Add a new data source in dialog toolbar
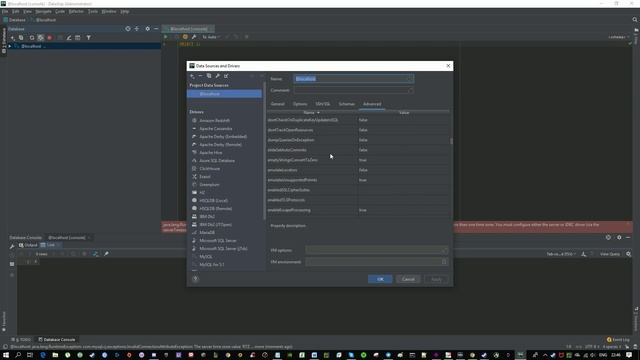640x360 pixels. 192,76
